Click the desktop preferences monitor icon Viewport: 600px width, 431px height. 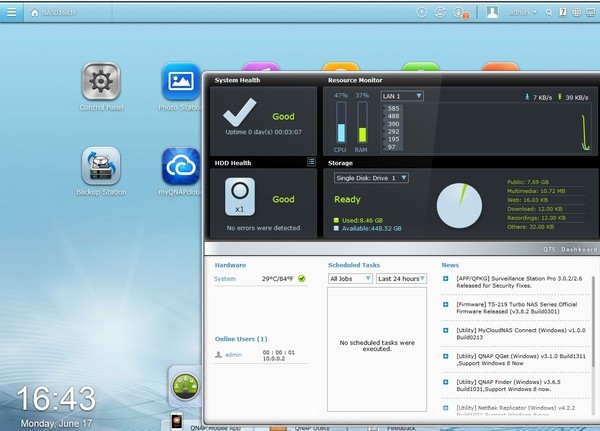click(x=590, y=13)
